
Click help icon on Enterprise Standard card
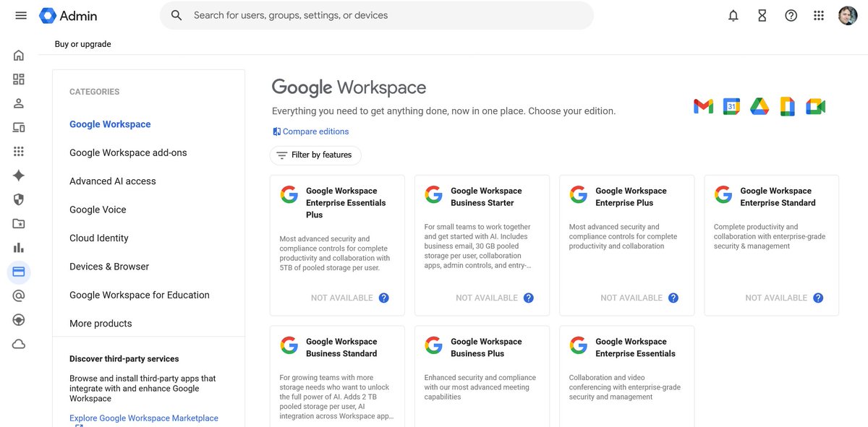click(x=818, y=298)
